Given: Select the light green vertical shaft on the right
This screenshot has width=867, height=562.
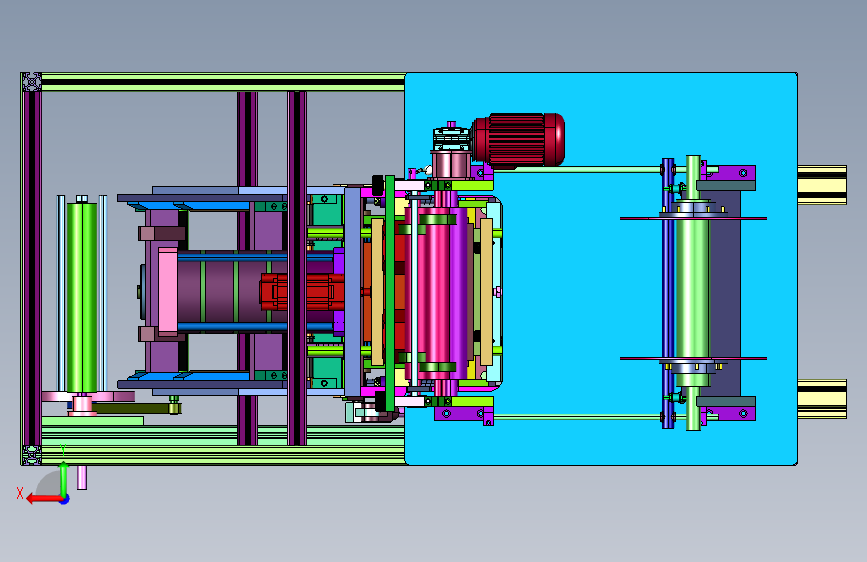Looking at the screenshot, I should point(692,293).
